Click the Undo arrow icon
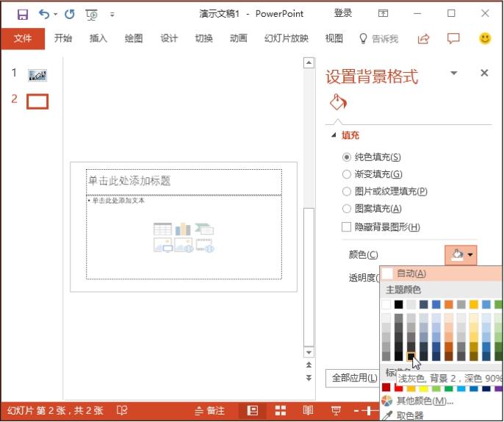 [44, 14]
